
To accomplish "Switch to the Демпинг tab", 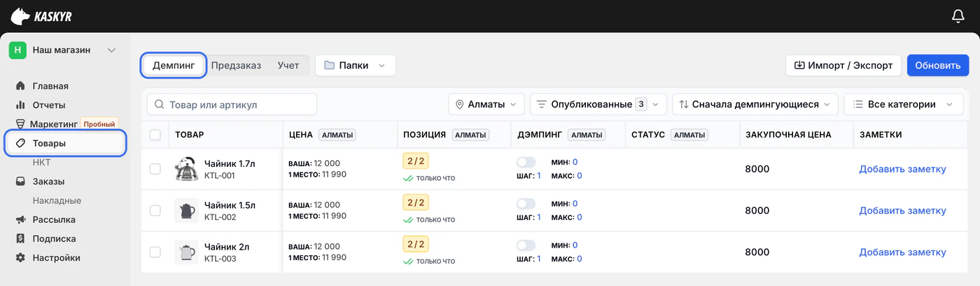I will (174, 65).
